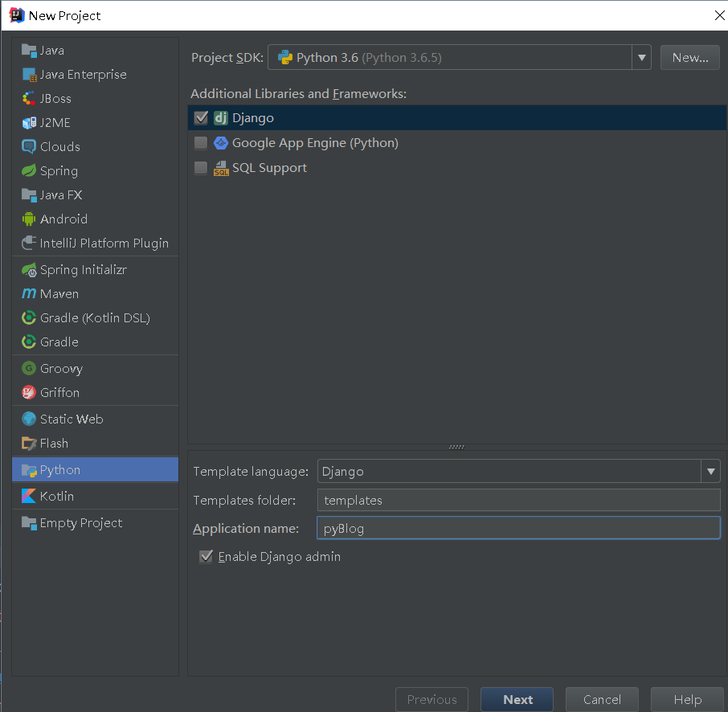Choose Kotlin in the project types
The width and height of the screenshot is (728, 712).
pyautogui.click(x=95, y=496)
